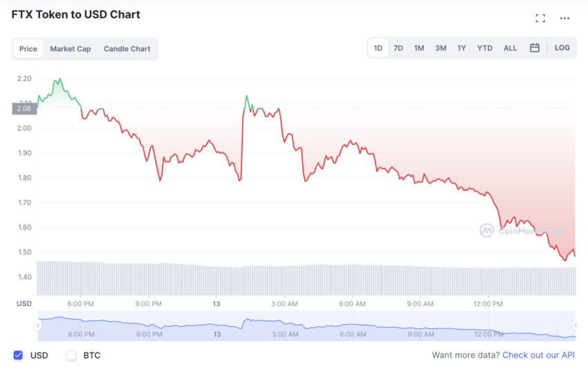The height and width of the screenshot is (374, 588).
Task: Select the 1Y time range
Action: pyautogui.click(x=461, y=48)
